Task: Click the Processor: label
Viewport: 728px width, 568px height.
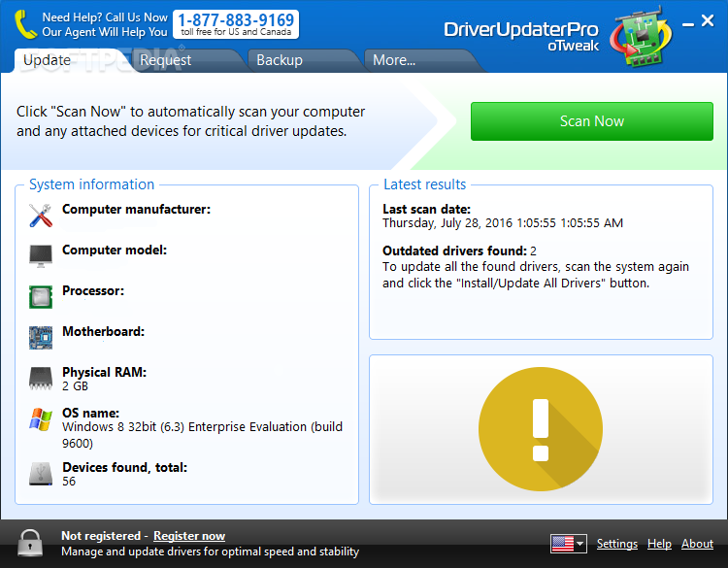Action: coord(93,291)
